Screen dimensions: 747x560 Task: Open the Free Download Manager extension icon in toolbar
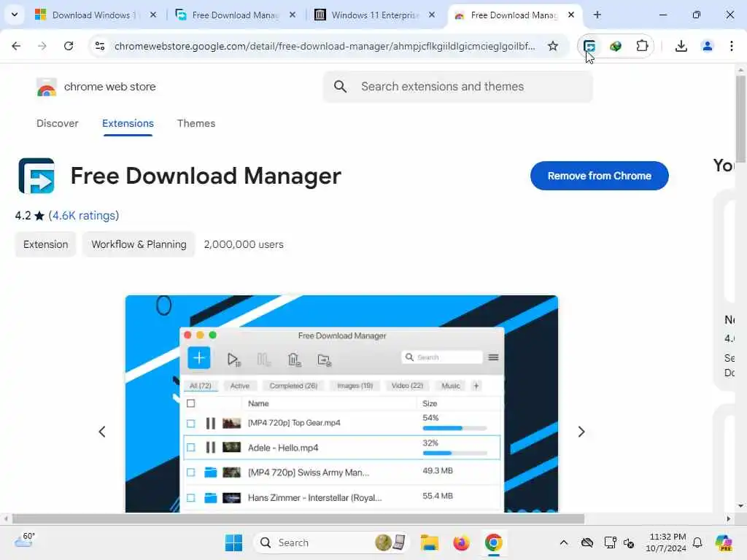[x=589, y=46]
